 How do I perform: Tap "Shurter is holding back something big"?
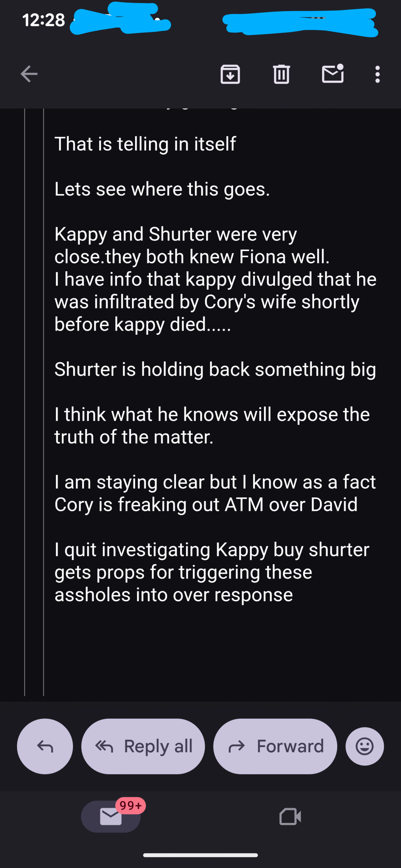tap(215, 369)
